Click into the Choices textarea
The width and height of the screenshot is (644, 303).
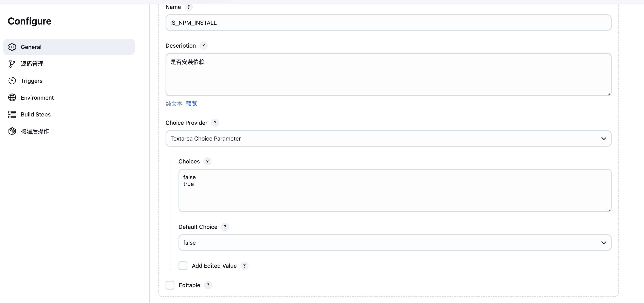click(x=395, y=190)
